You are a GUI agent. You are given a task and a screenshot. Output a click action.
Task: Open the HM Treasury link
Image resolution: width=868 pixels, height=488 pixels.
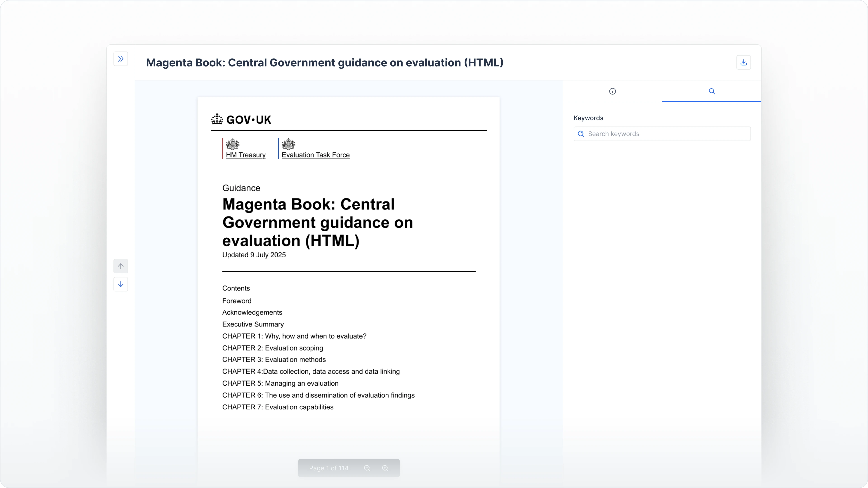pos(246,155)
